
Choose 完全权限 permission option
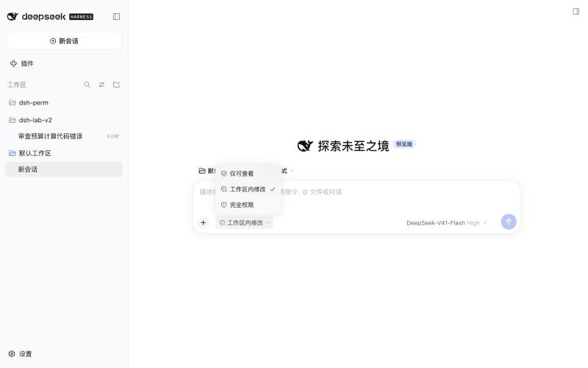(x=248, y=205)
